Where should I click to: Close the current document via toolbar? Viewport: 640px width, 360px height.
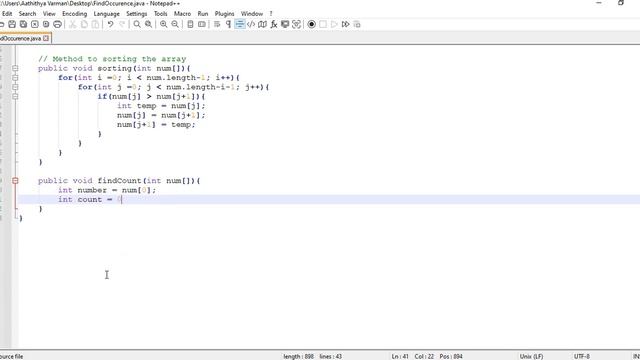click(35, 24)
